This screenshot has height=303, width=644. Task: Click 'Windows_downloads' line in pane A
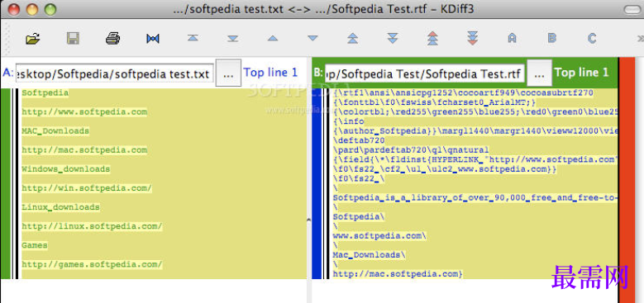pyautogui.click(x=65, y=169)
